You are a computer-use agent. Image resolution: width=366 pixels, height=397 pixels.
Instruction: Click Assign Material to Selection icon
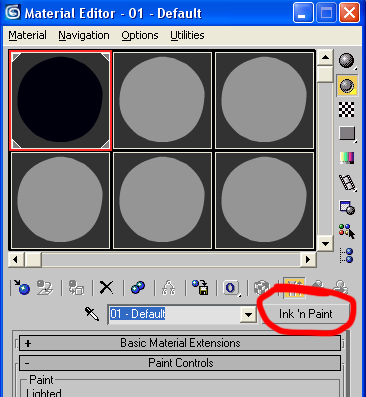point(76,287)
